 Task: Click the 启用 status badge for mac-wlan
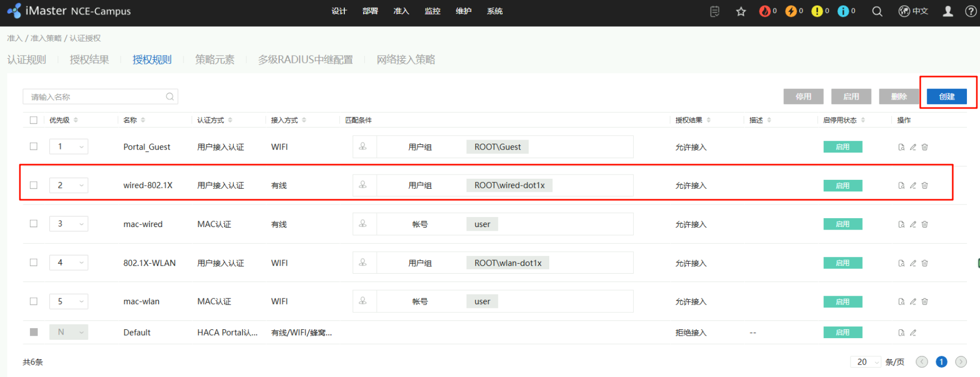point(842,302)
